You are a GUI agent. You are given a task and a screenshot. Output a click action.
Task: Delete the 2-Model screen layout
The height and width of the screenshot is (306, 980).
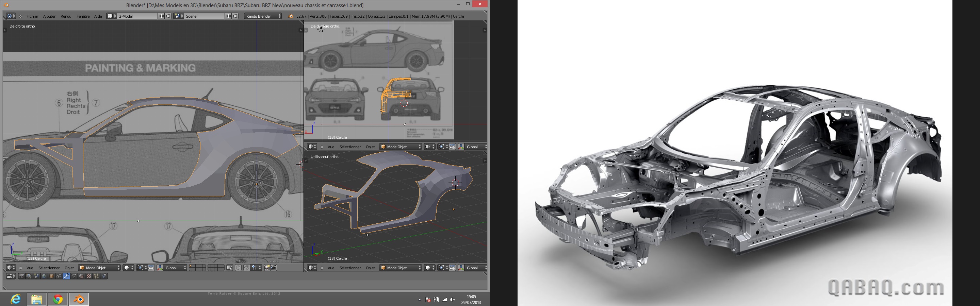(x=168, y=16)
